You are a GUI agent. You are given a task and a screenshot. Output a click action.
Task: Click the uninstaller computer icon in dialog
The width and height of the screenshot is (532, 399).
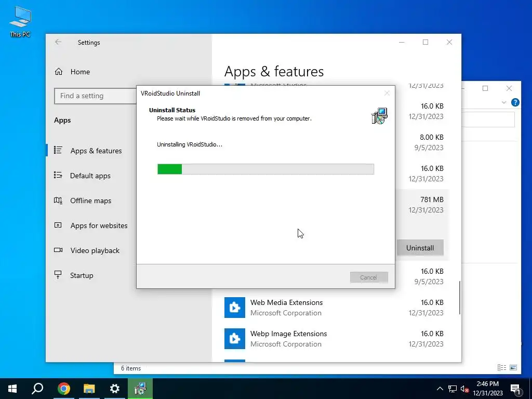tap(379, 116)
